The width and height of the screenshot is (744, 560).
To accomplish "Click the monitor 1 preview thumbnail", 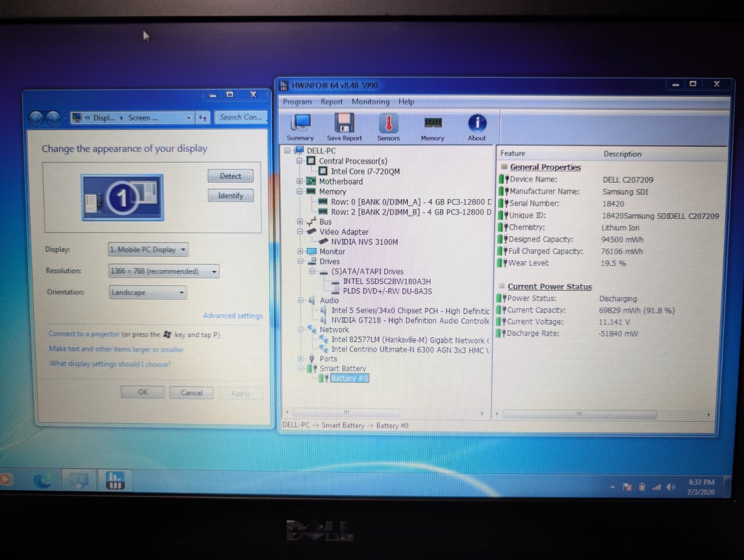I will pos(123,197).
